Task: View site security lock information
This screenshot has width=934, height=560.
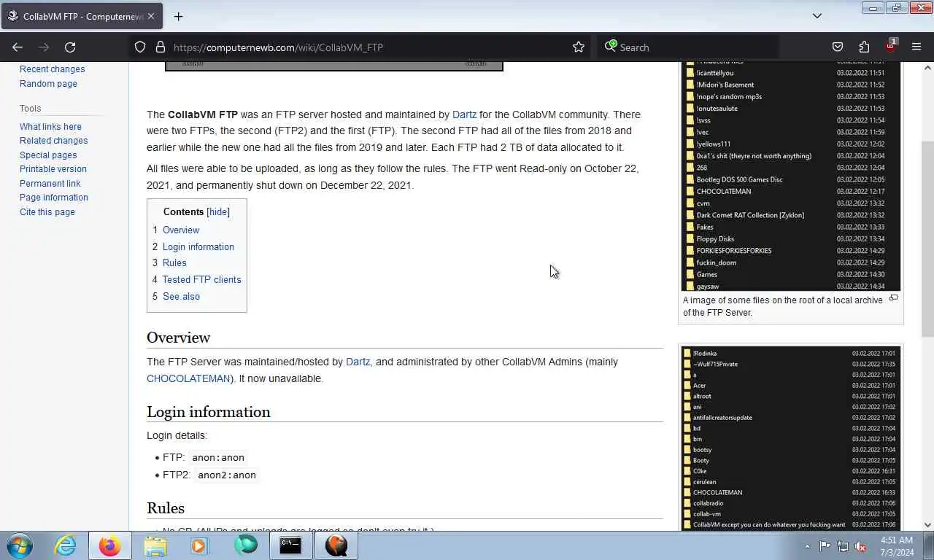Action: pyautogui.click(x=160, y=47)
